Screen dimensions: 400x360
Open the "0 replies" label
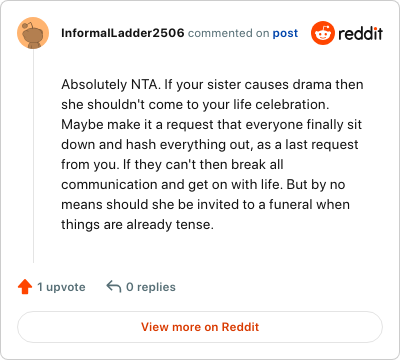(151, 287)
